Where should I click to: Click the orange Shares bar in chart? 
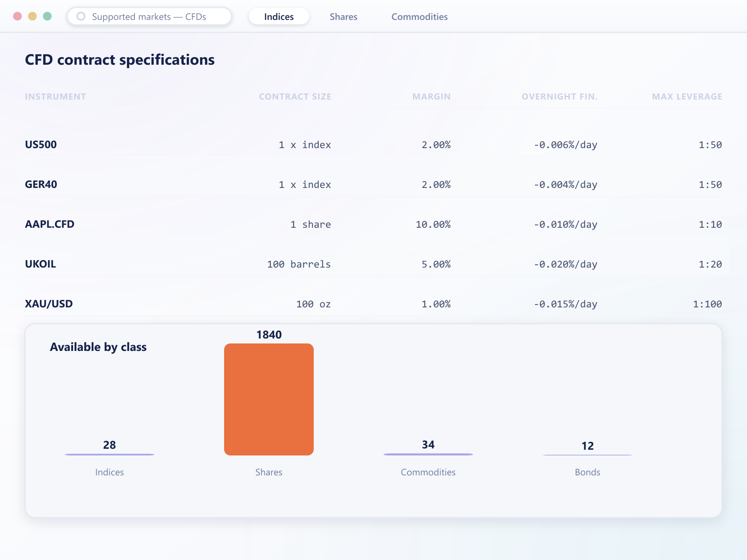pyautogui.click(x=269, y=399)
